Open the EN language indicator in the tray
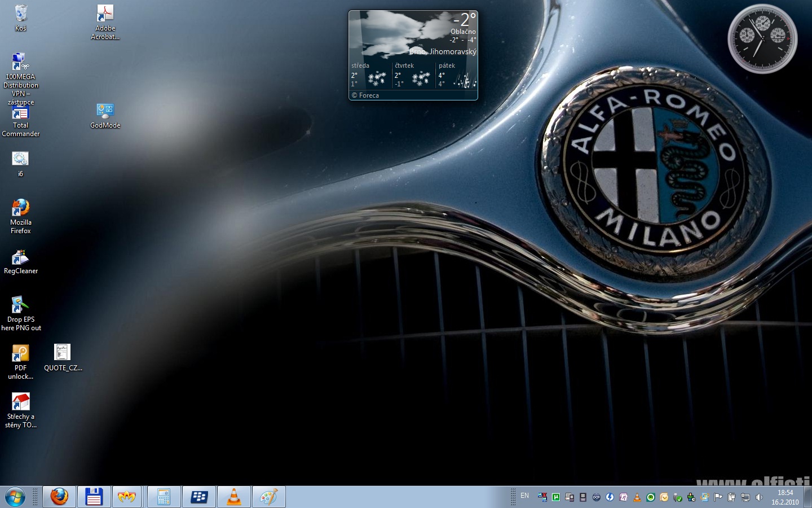Image resolution: width=812 pixels, height=508 pixels. [x=524, y=496]
